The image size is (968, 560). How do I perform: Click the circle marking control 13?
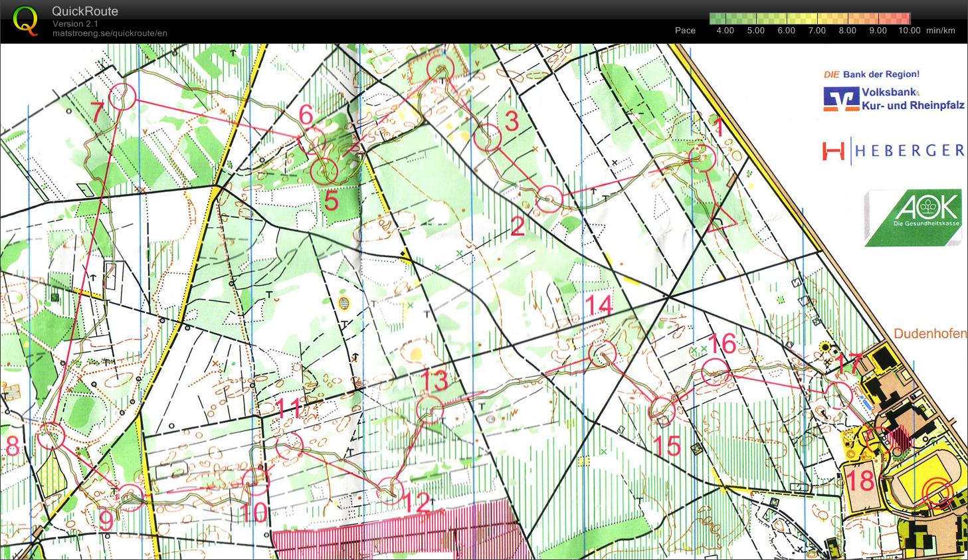pyautogui.click(x=429, y=408)
